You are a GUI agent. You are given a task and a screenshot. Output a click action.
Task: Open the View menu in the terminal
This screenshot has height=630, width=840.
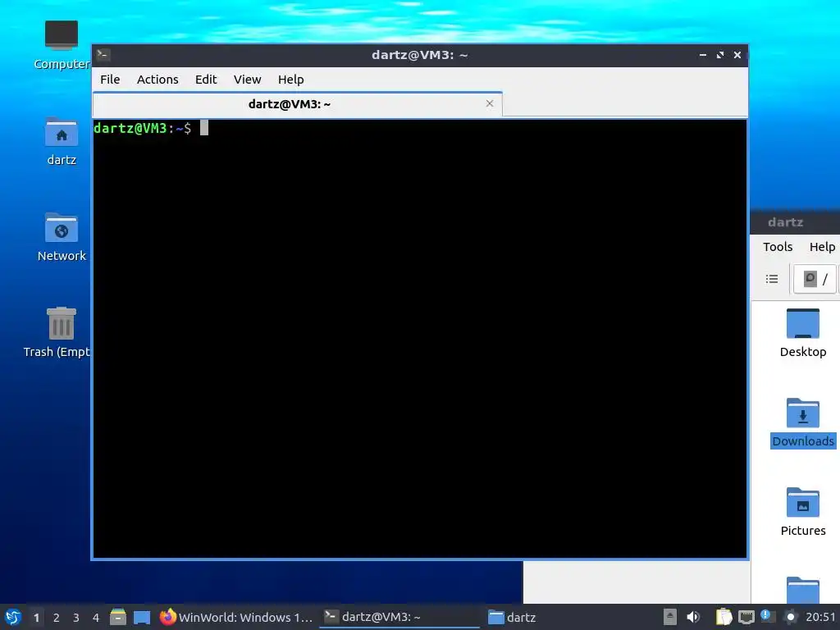(247, 80)
